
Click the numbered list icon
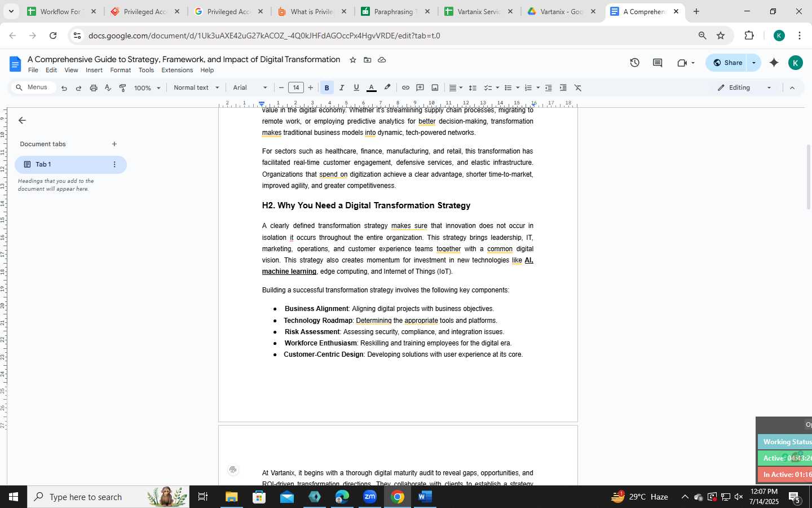(528, 87)
